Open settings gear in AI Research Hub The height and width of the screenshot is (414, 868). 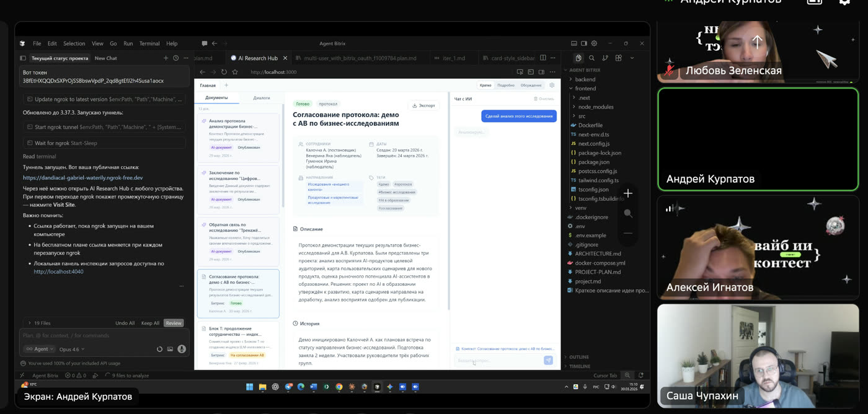(x=552, y=85)
